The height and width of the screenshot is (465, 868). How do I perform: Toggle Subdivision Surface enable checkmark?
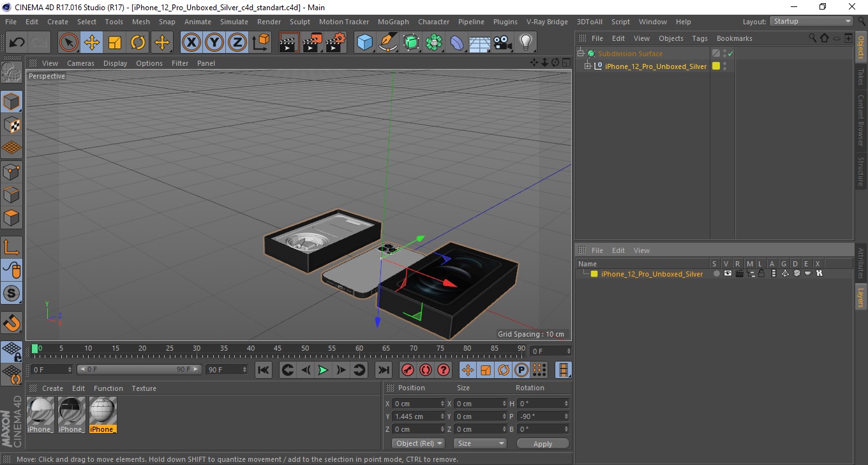point(730,54)
